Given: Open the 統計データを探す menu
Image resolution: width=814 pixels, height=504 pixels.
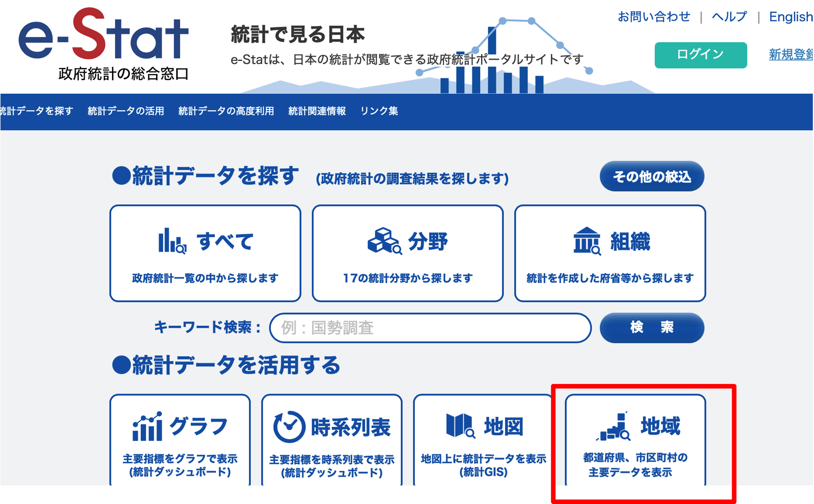Looking at the screenshot, I should click(x=36, y=111).
